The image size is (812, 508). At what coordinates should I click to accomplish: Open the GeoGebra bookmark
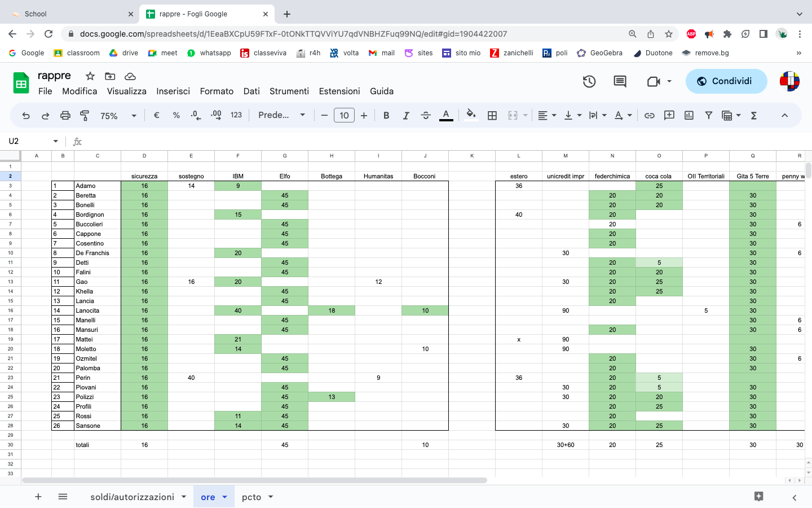click(600, 53)
